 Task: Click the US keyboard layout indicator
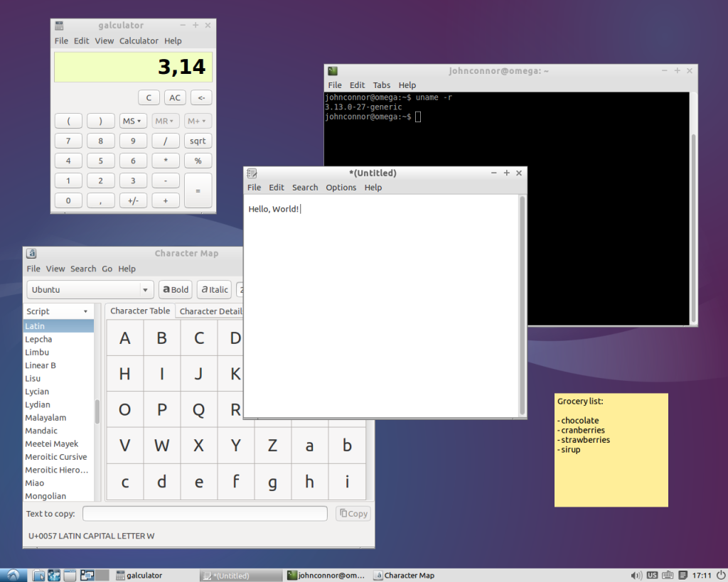[x=653, y=575]
